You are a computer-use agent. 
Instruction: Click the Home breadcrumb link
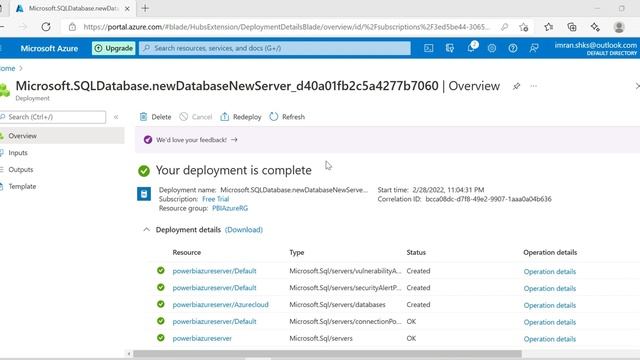point(7,68)
